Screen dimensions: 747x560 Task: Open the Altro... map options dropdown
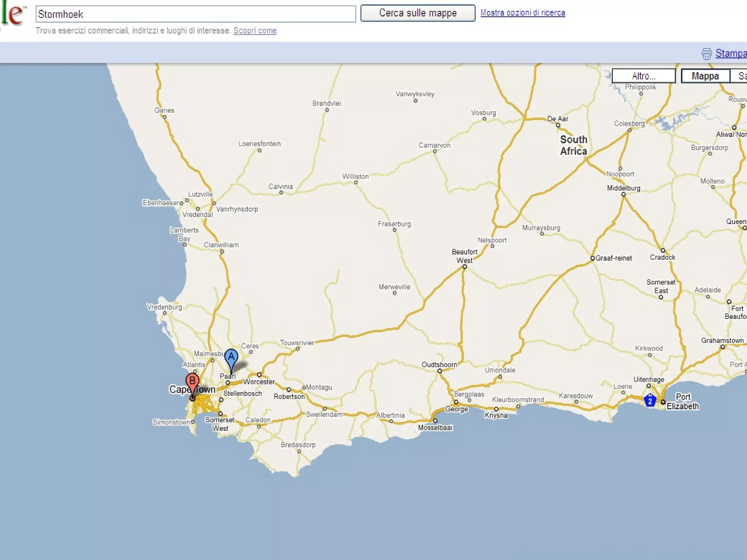point(643,76)
